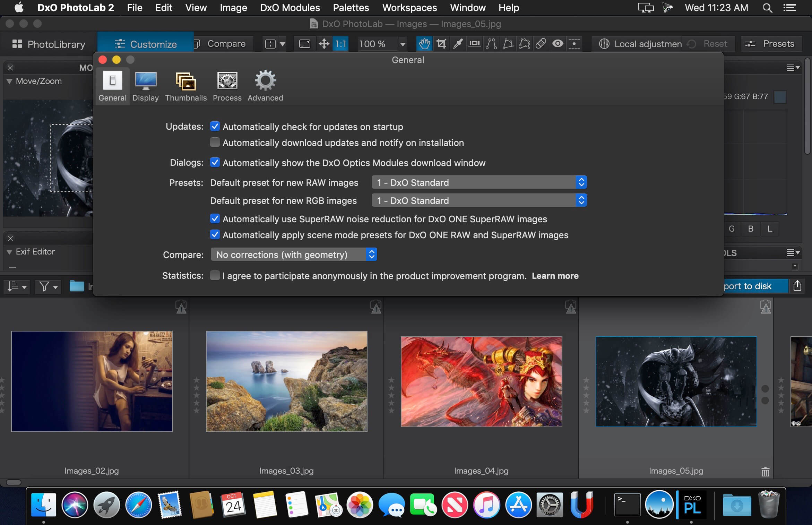Viewport: 812px width, 525px height.
Task: Enable automatically download updates checkbox
Action: click(215, 143)
